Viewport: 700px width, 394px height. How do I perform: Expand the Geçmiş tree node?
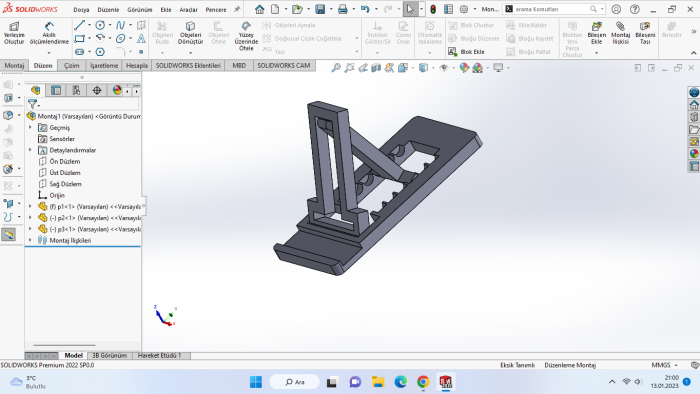coord(30,128)
